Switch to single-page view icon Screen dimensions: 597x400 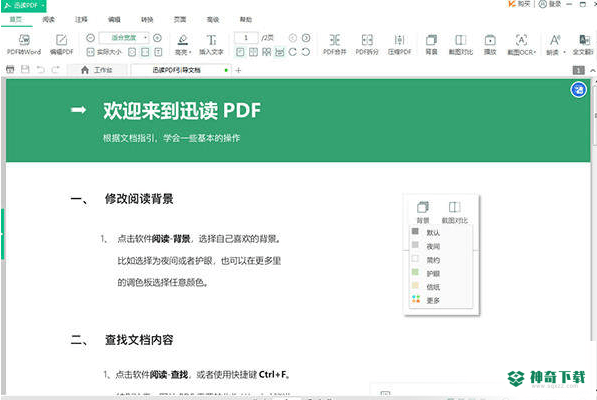[240, 52]
